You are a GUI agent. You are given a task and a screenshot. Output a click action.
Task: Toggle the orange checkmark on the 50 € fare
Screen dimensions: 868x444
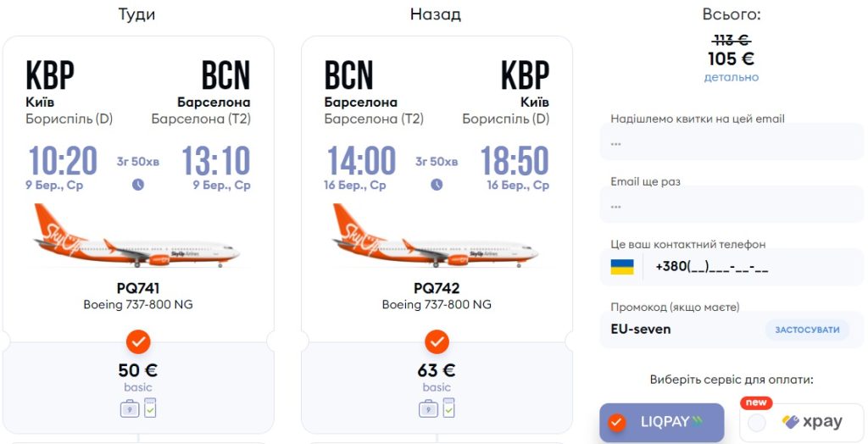click(x=138, y=341)
